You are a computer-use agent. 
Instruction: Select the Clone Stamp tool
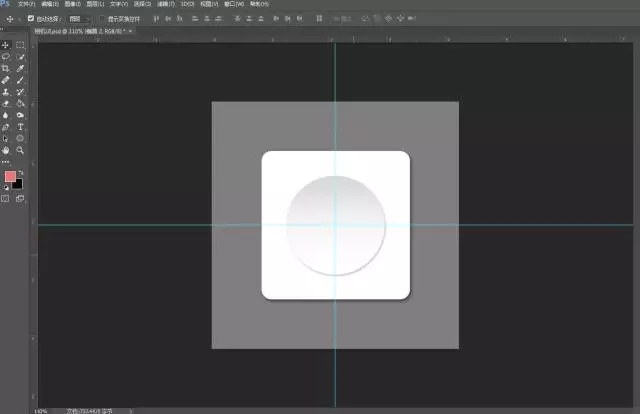tap(6, 92)
